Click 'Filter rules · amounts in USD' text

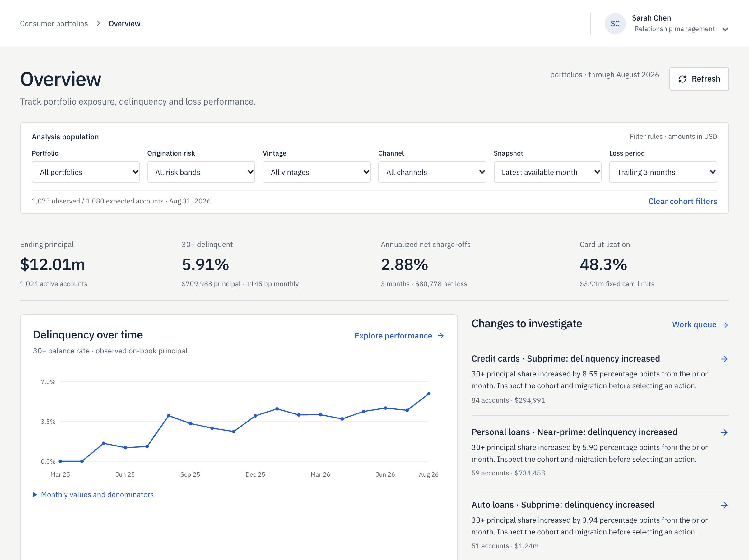673,137
